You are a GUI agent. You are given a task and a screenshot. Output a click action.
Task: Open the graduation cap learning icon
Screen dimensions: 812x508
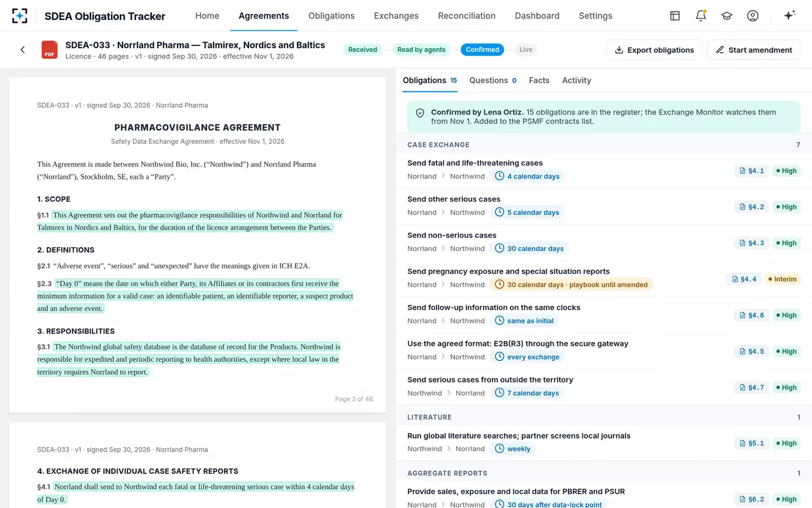coord(727,16)
